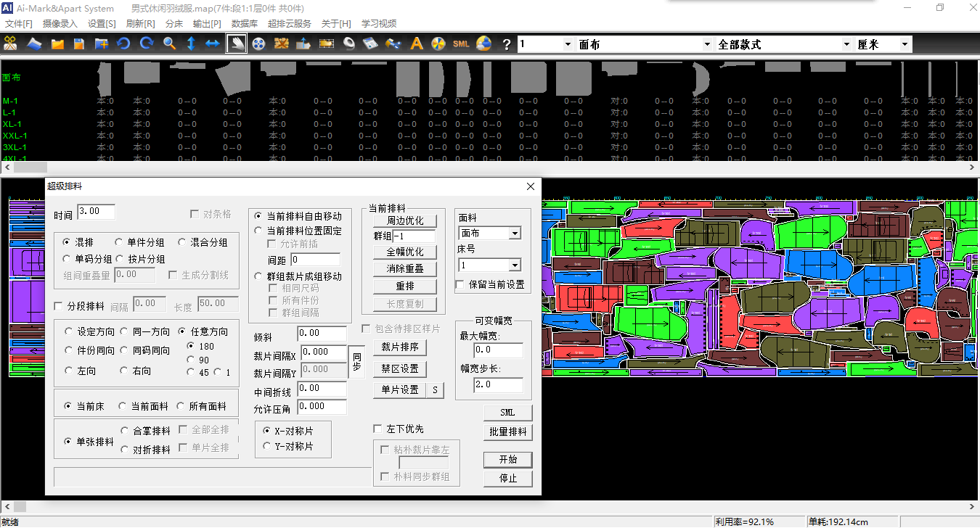Click the 时间 input field
This screenshot has height=528, width=980.
[x=97, y=212]
